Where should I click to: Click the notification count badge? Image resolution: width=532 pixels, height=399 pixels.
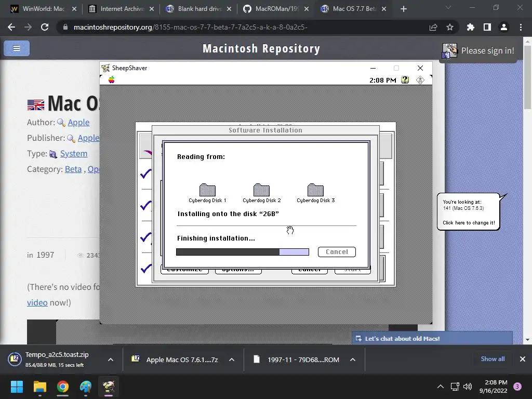pos(517,387)
